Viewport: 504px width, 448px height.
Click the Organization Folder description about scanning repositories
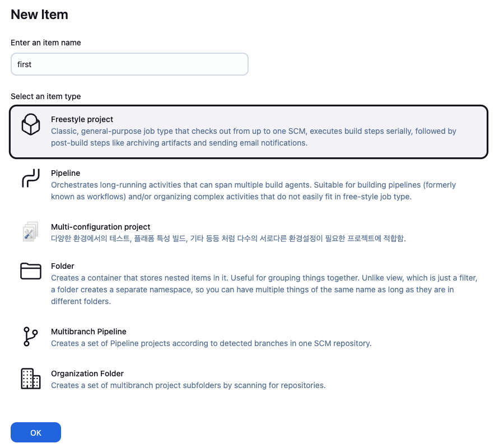(188, 385)
